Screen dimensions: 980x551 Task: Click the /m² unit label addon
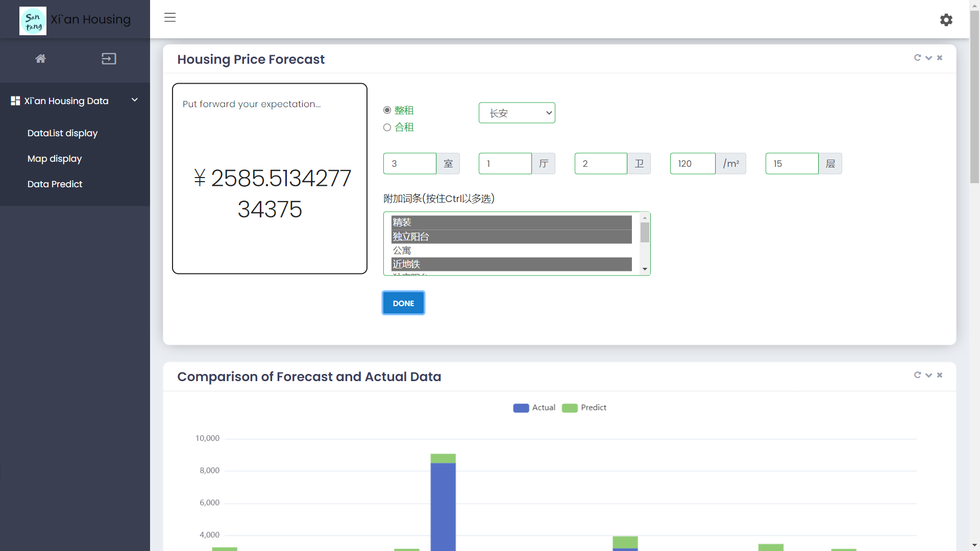[x=731, y=164]
